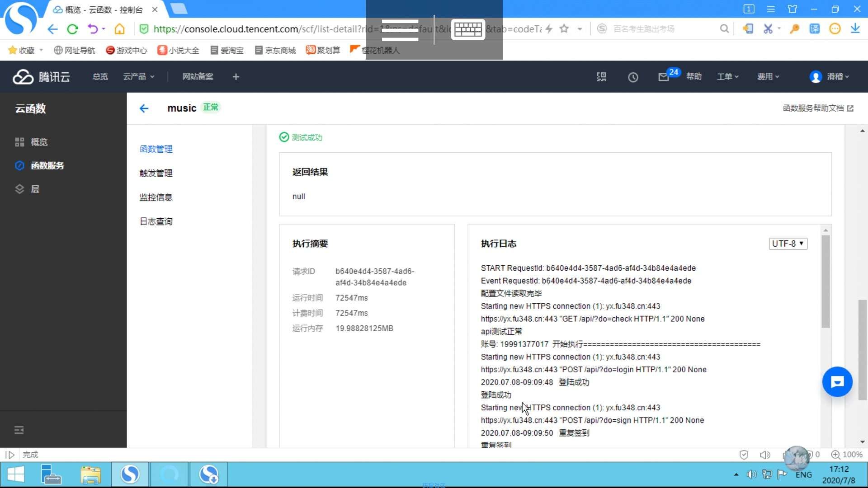Open the 100% zoom control

[847, 455]
